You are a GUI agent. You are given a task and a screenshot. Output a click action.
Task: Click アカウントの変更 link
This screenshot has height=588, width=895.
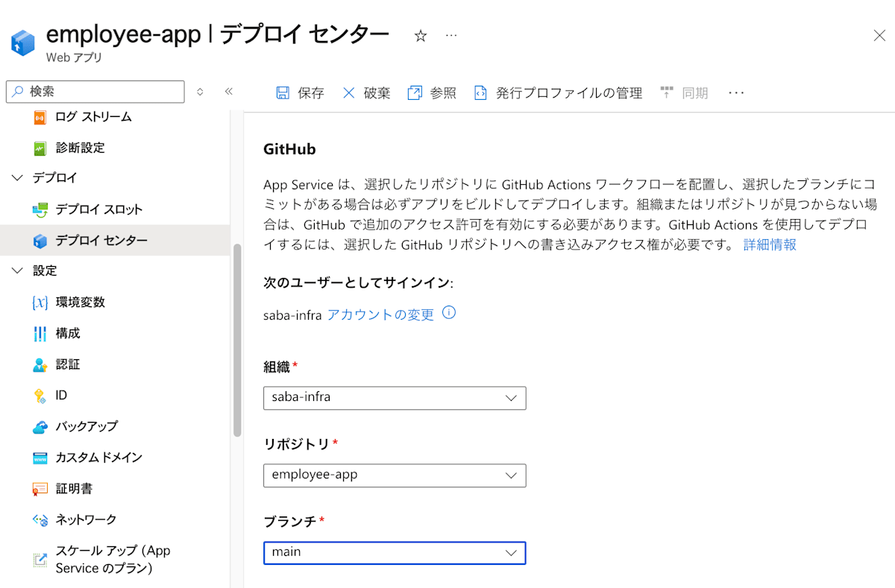[380, 314]
